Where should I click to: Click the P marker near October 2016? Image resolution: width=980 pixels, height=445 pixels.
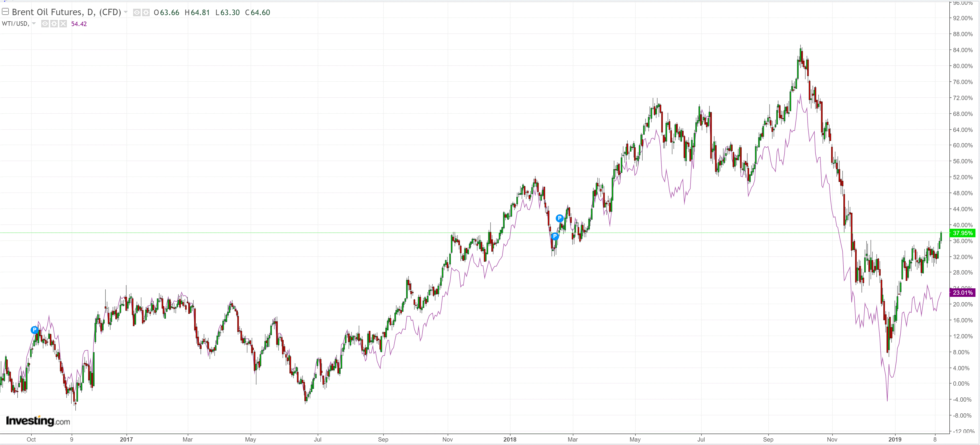click(35, 330)
